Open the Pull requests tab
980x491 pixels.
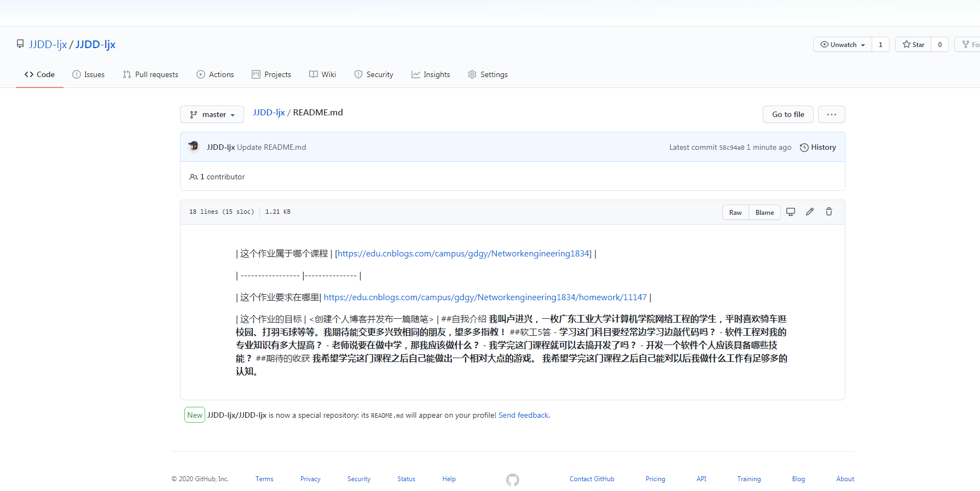[150, 74]
